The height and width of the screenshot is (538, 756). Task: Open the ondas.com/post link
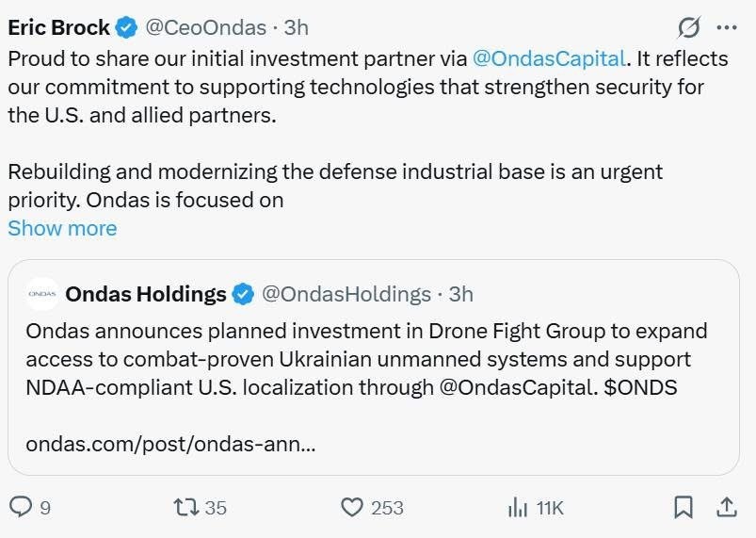(170, 444)
